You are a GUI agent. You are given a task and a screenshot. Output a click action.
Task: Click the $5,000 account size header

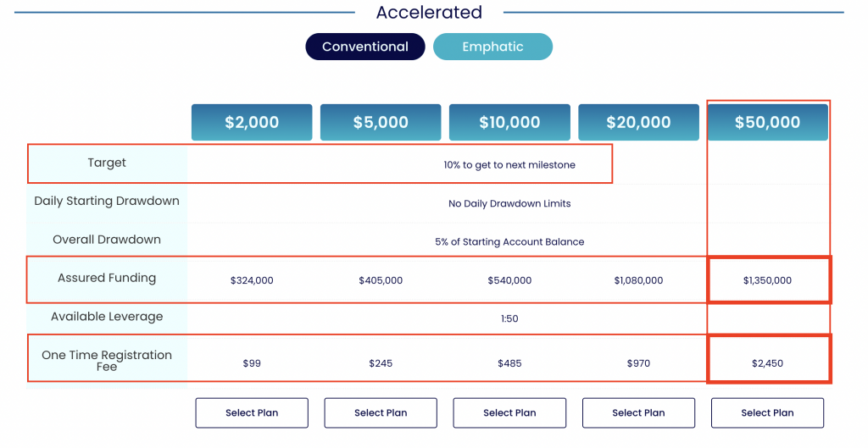381,122
